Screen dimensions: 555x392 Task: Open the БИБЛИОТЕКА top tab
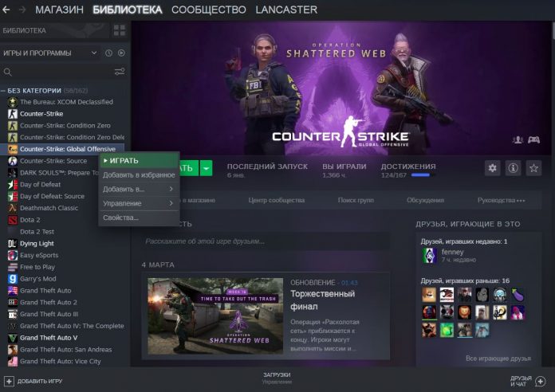[128, 10]
